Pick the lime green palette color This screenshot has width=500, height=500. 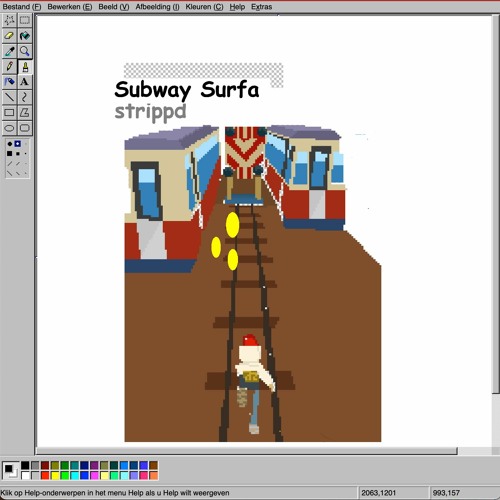[65, 475]
